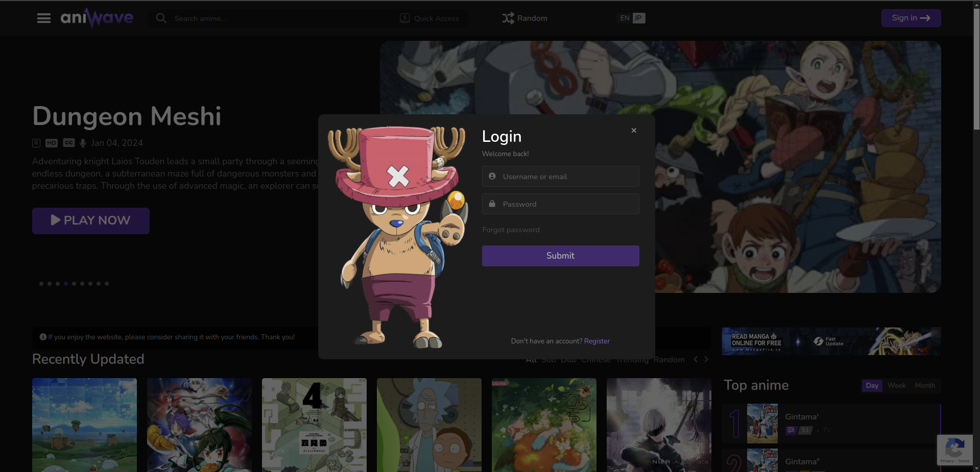Click the R rating badge
Screen dimensions: 980x472
tap(36, 143)
